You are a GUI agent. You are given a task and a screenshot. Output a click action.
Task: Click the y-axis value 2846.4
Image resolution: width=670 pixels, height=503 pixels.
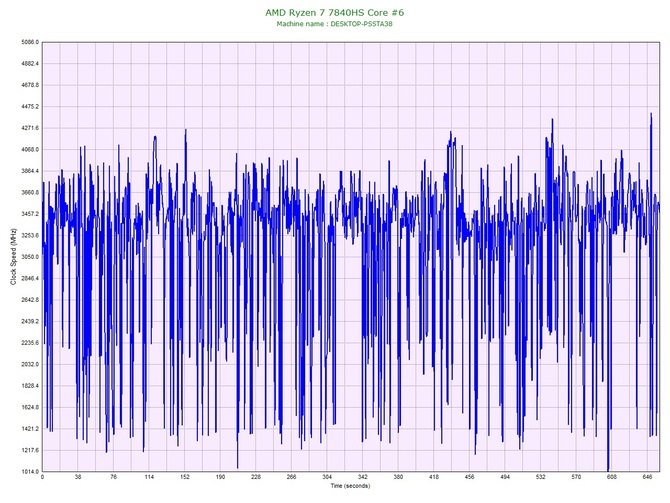pos(30,279)
